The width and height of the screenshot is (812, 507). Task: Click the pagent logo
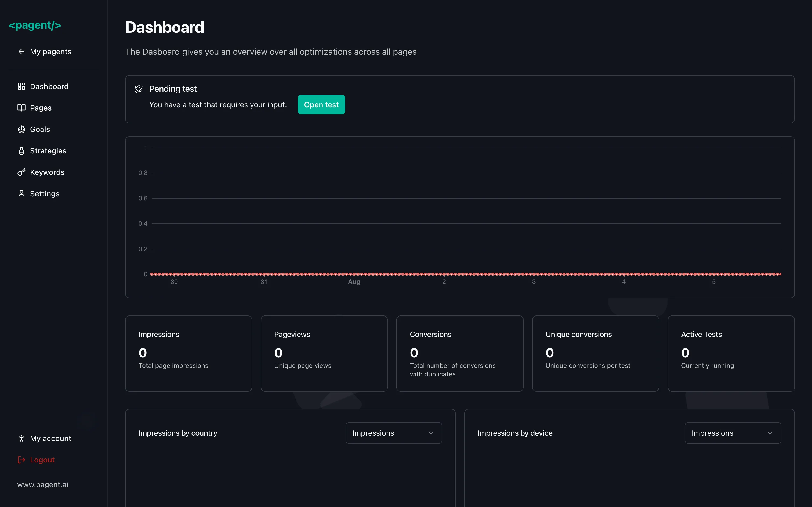click(x=35, y=25)
